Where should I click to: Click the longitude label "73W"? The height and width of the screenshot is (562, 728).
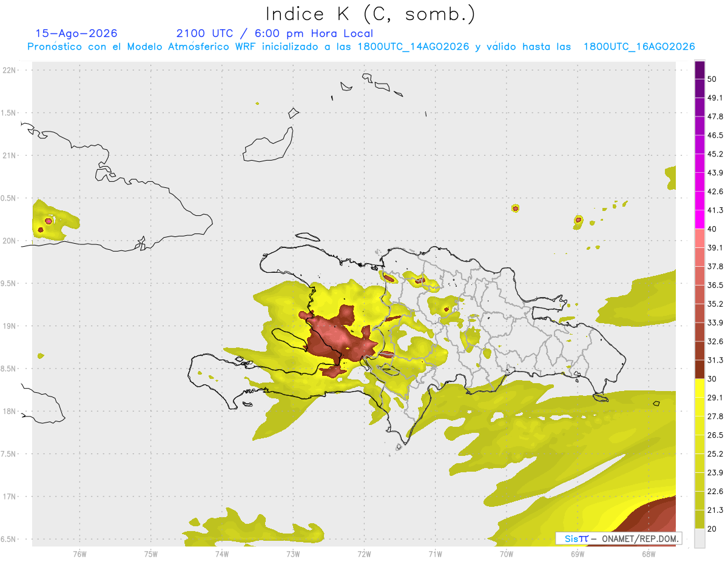293,554
